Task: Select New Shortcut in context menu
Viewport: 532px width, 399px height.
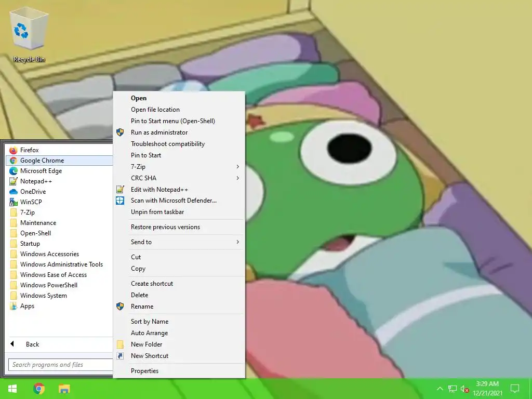Action: point(179,356)
